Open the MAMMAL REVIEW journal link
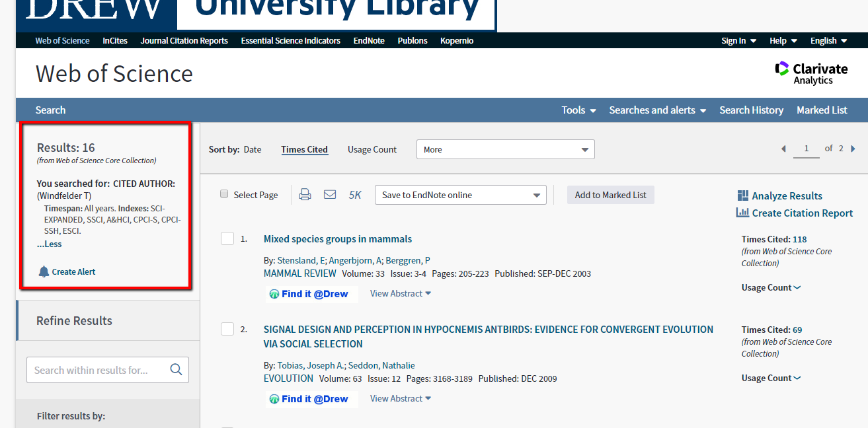This screenshot has width=868, height=428. [x=300, y=273]
